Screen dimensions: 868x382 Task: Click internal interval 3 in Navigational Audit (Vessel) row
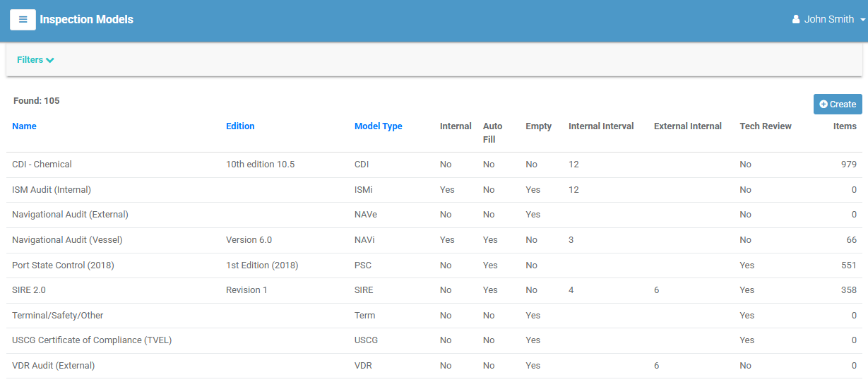tap(571, 240)
